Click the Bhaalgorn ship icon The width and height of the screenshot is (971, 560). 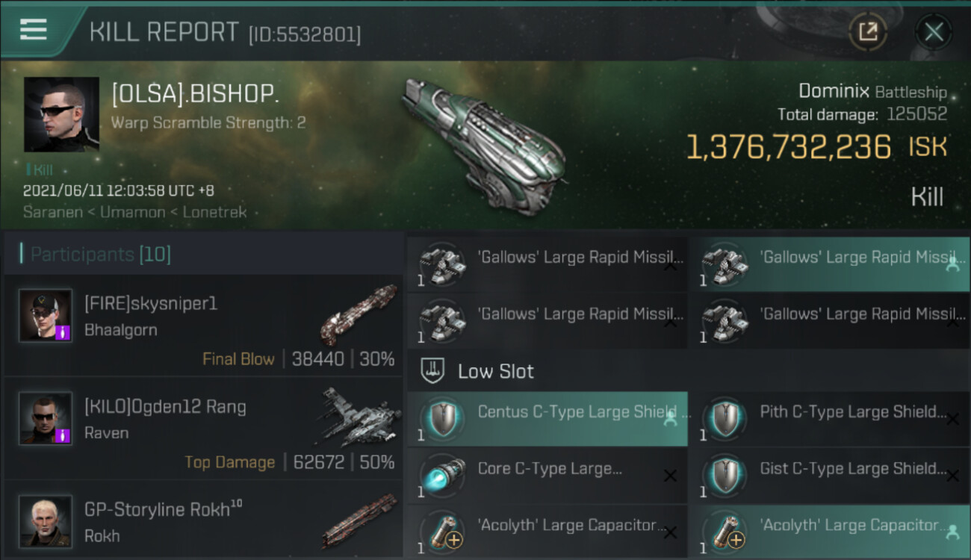pos(358,314)
